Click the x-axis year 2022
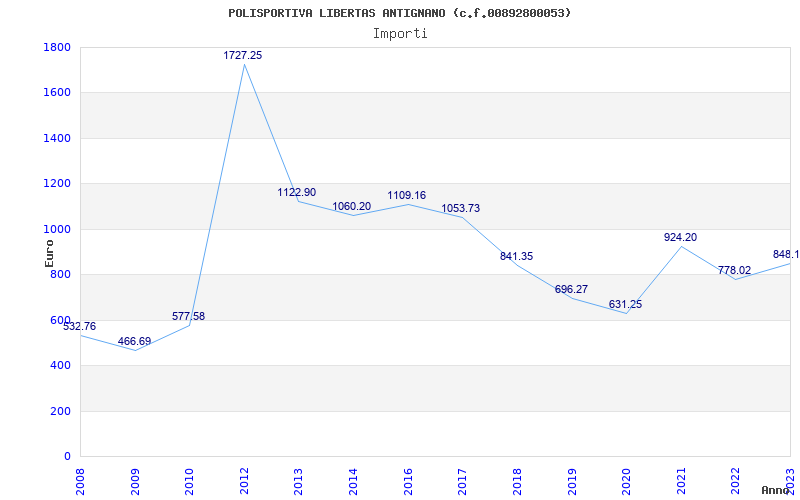Viewport: 800px width, 500px height. [735, 482]
